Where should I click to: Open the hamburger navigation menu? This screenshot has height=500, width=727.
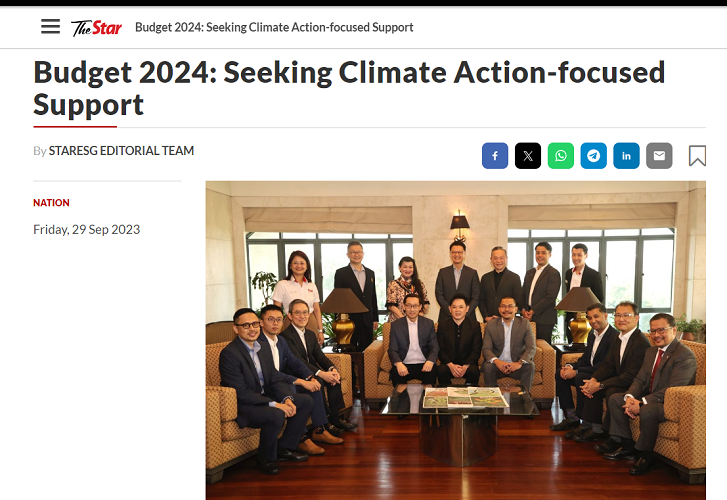click(x=50, y=27)
